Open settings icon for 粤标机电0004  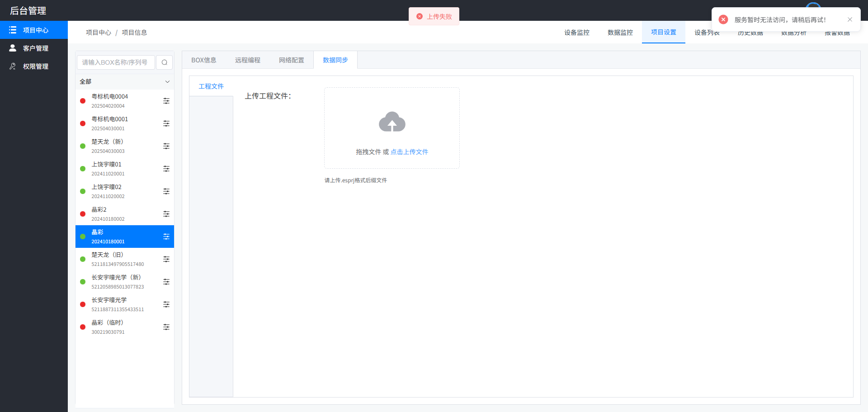coord(166,101)
